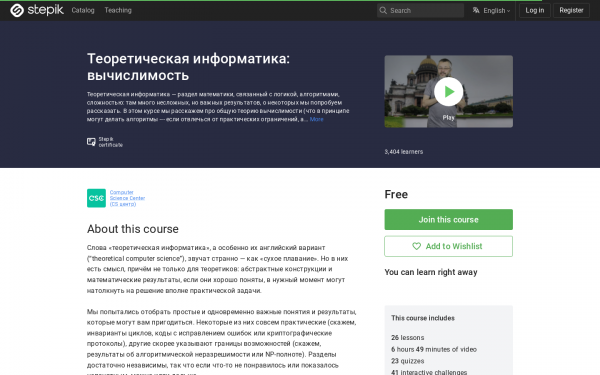Open the Computer Science Center link
Viewport: 600px width, 375px height.
(x=127, y=198)
